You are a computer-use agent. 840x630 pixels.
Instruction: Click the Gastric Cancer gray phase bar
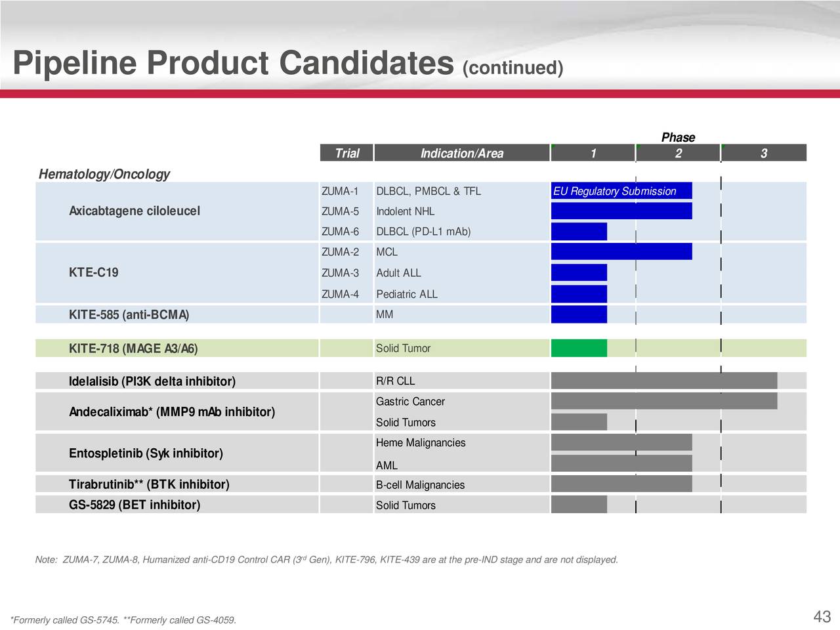tap(664, 401)
